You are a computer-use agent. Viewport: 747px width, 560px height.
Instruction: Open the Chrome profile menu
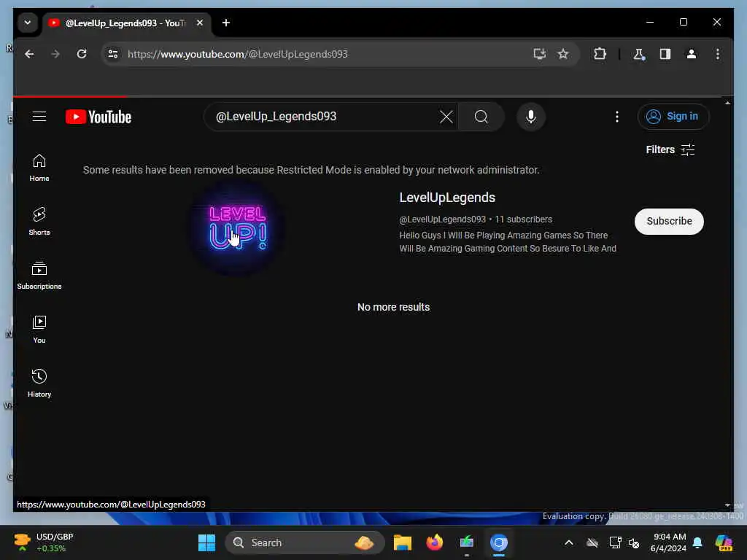point(692,54)
